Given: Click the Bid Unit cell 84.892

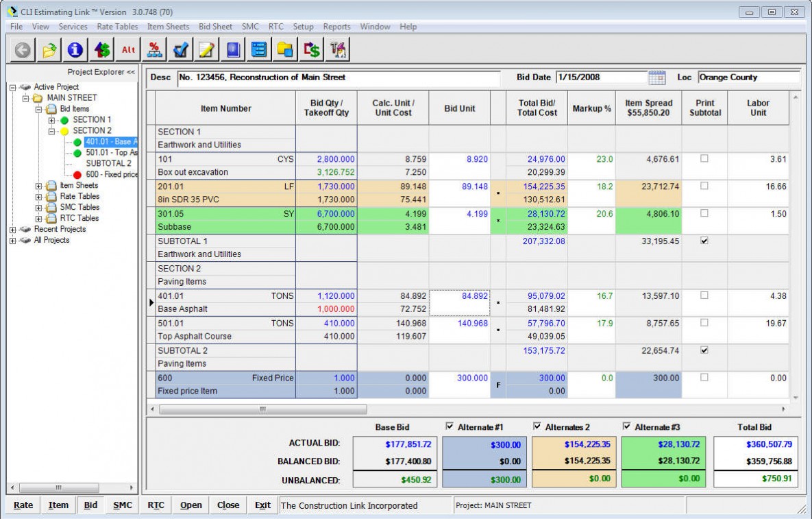Looking at the screenshot, I should [x=459, y=302].
